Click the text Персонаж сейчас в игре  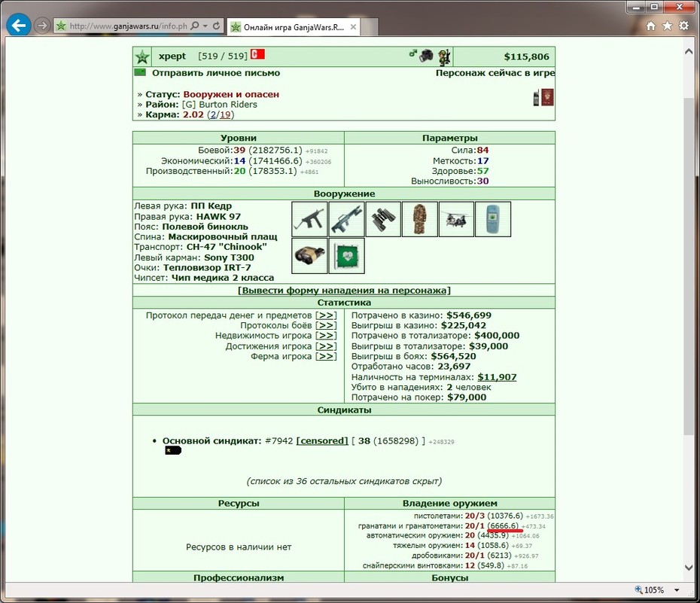tap(495, 73)
